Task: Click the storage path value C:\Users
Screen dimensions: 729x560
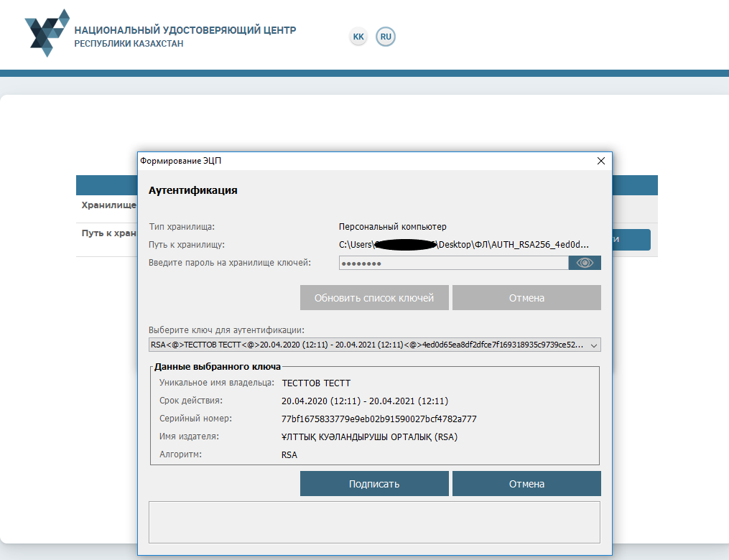Action: point(356,244)
